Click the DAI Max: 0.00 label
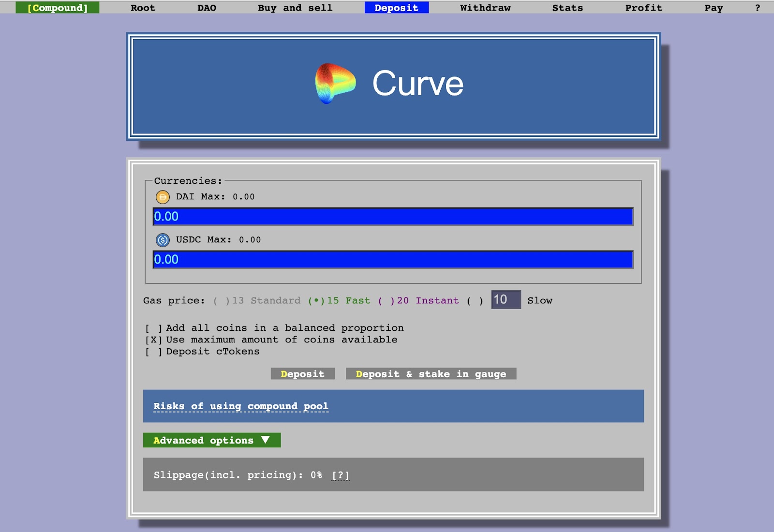Viewport: 774px width, 532px height. pos(215,197)
